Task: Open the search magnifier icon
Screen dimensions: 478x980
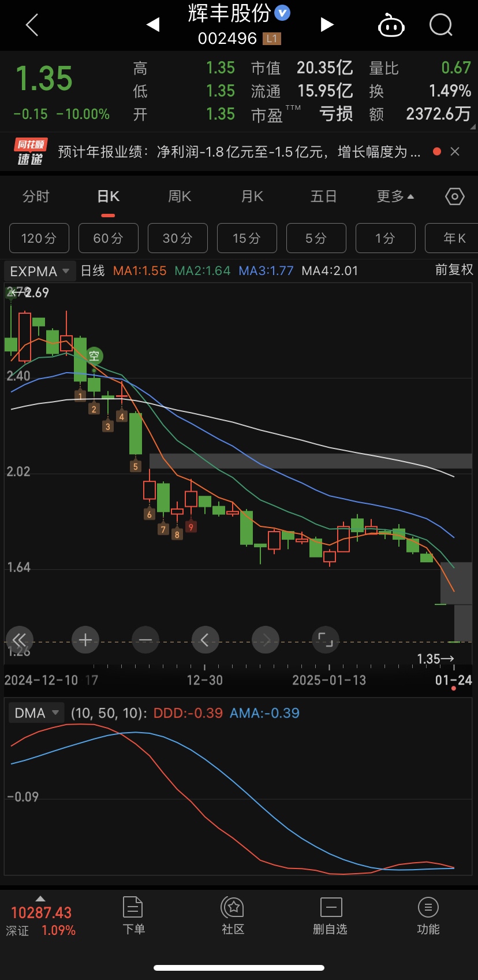Action: pos(442,25)
